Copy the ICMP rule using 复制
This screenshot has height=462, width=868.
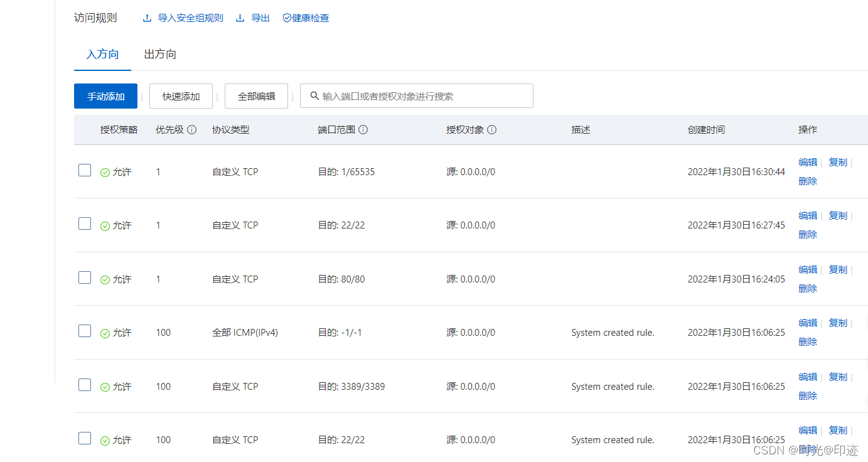[837, 323]
